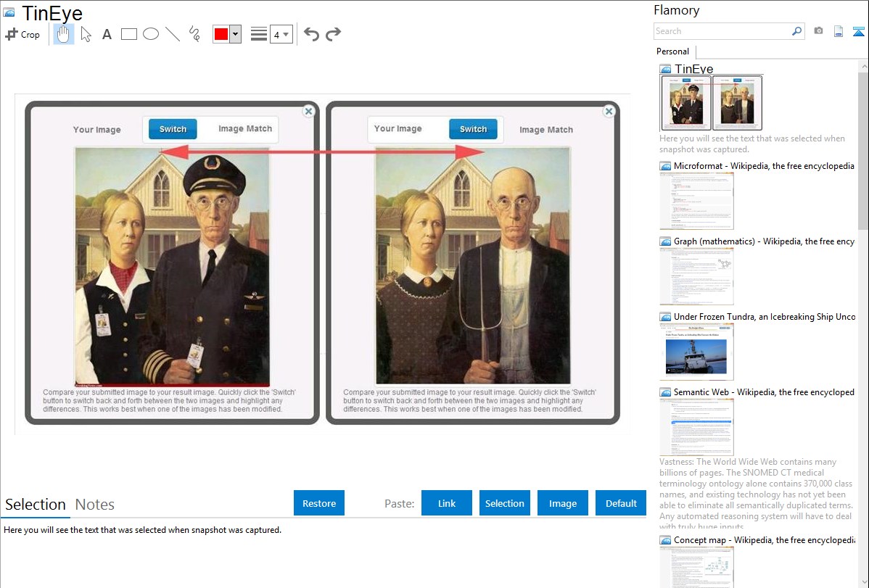Open the color picker dropdown arrow

pos(235,34)
